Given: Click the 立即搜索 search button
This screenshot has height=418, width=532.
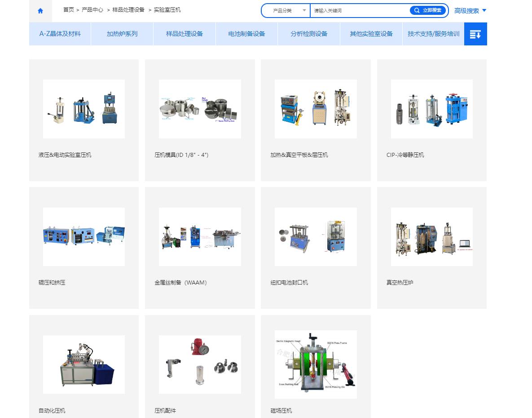Looking at the screenshot, I should (x=428, y=10).
